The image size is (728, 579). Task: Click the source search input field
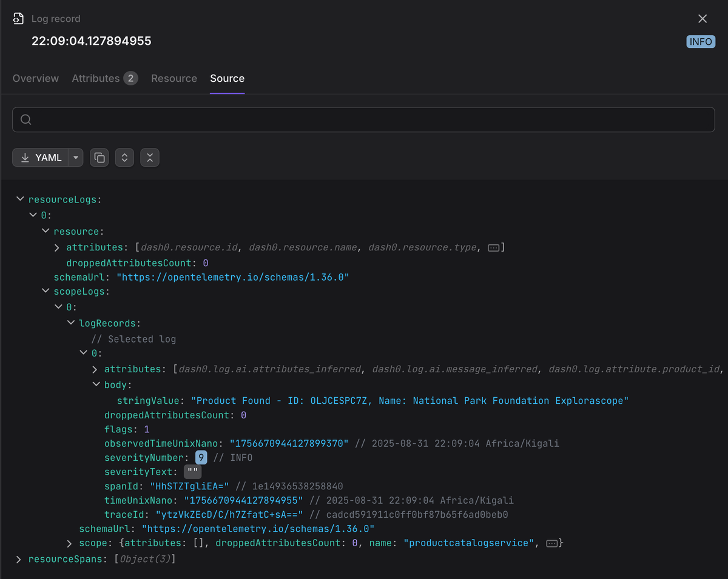[x=363, y=119]
